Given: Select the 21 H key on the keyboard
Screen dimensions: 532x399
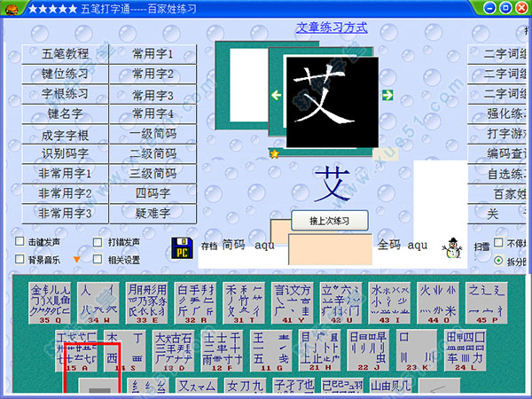Looking at the screenshot, I should (319, 351).
